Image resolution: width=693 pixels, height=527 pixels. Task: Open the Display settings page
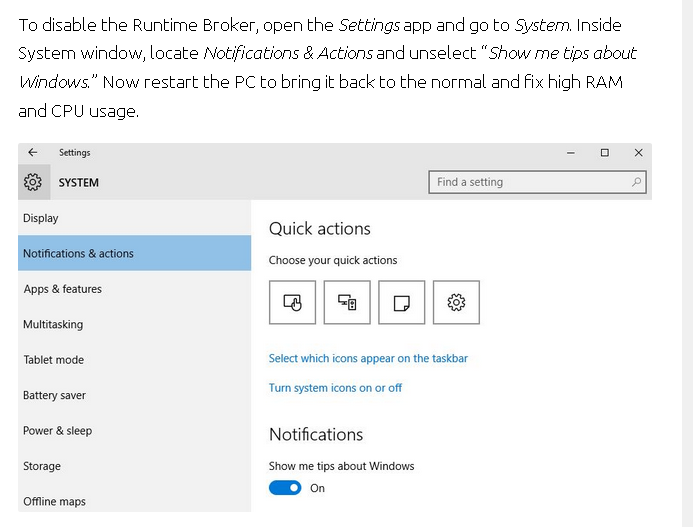click(134, 218)
